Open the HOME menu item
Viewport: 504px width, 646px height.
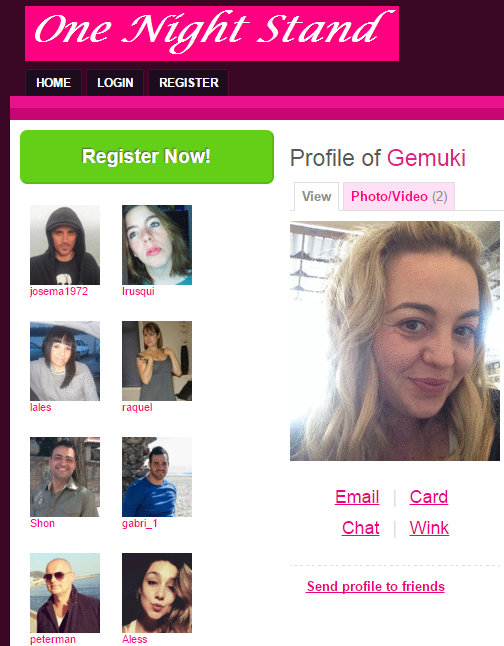(x=53, y=83)
